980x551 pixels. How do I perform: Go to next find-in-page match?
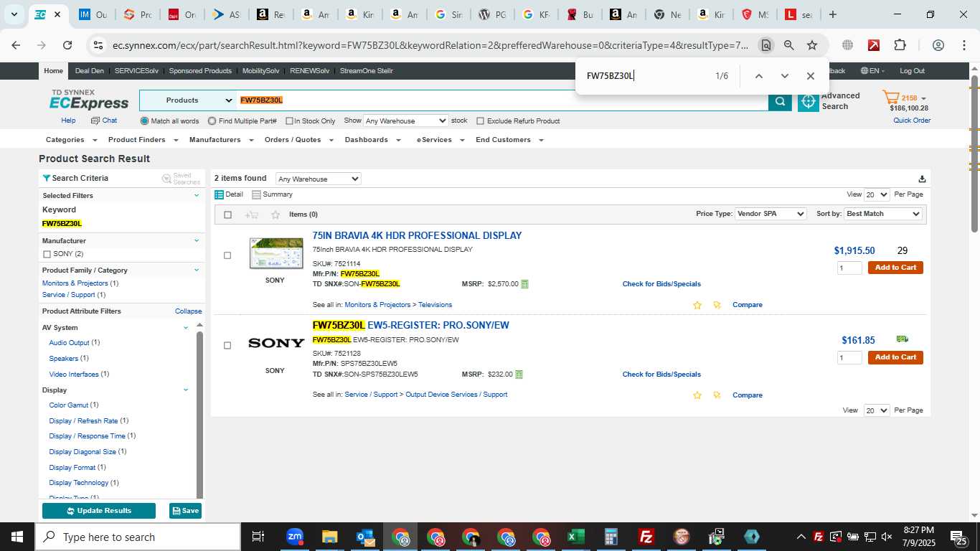pos(784,76)
